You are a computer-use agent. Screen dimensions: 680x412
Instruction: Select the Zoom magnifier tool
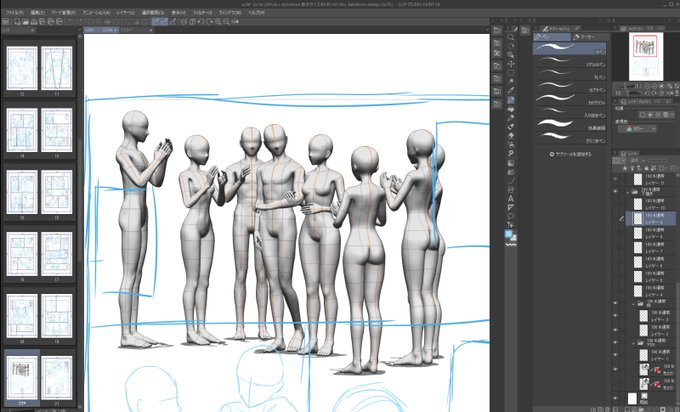pyautogui.click(x=511, y=37)
